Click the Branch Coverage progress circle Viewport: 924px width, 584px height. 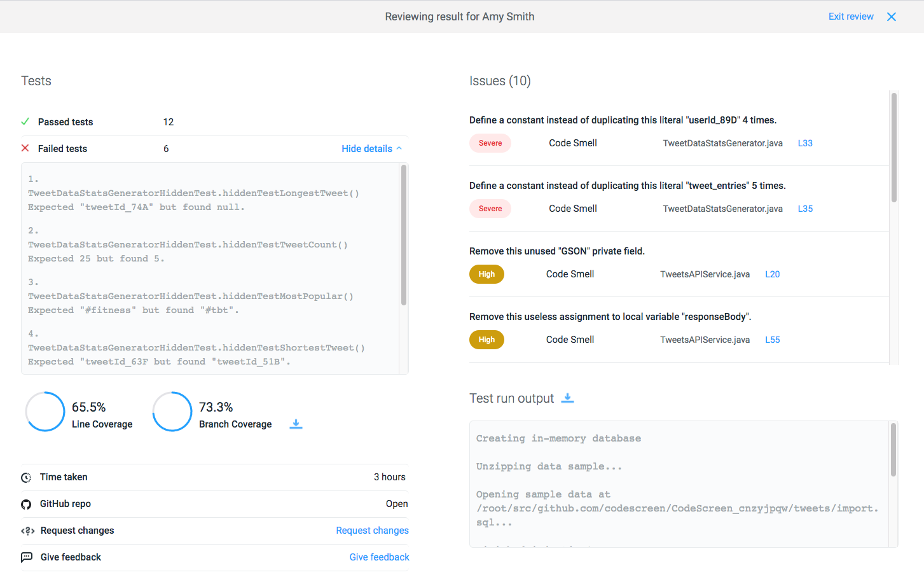pos(172,411)
